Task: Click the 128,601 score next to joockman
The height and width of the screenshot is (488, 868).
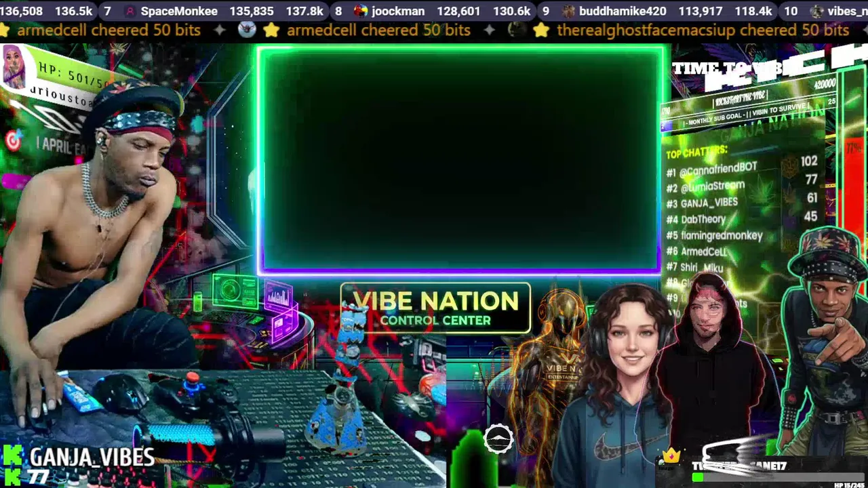Action: pos(458,11)
